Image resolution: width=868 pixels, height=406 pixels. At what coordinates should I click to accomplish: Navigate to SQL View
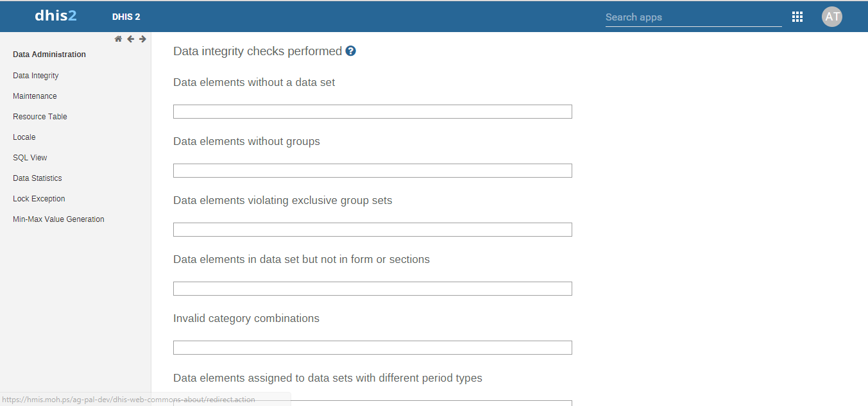click(x=30, y=158)
